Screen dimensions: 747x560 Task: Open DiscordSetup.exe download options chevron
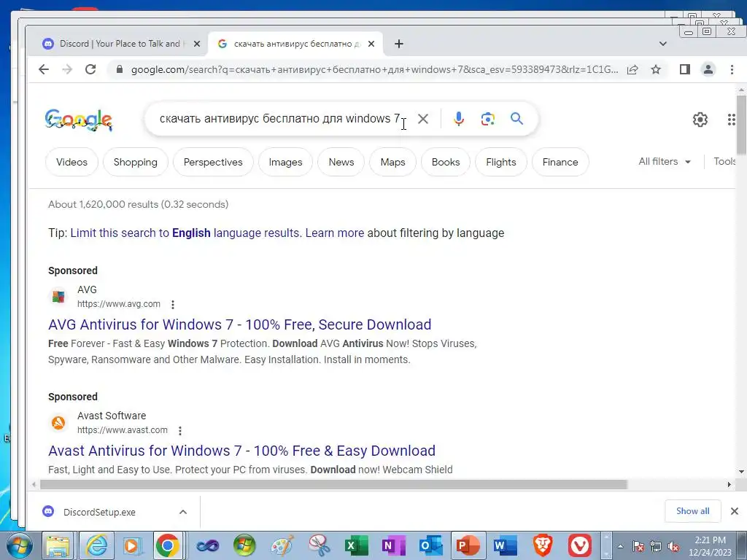pos(183,513)
